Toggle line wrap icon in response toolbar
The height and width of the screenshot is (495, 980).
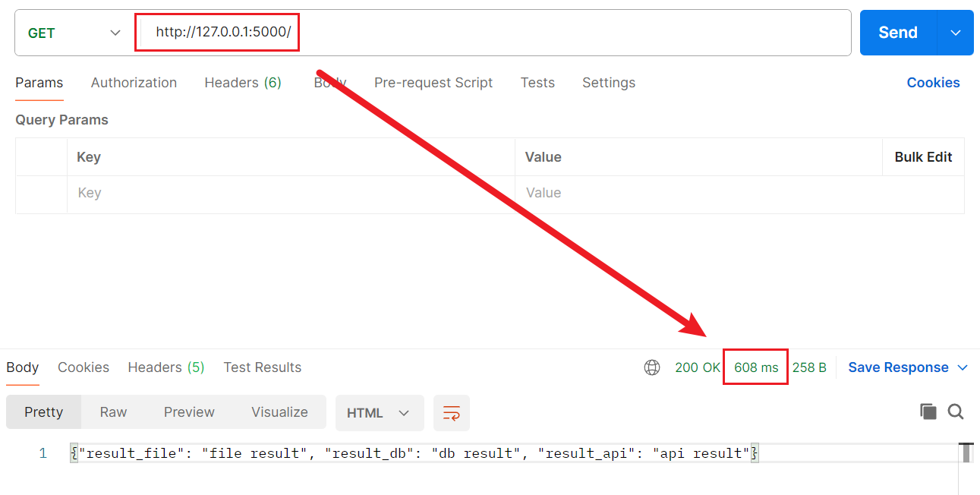[x=452, y=413]
